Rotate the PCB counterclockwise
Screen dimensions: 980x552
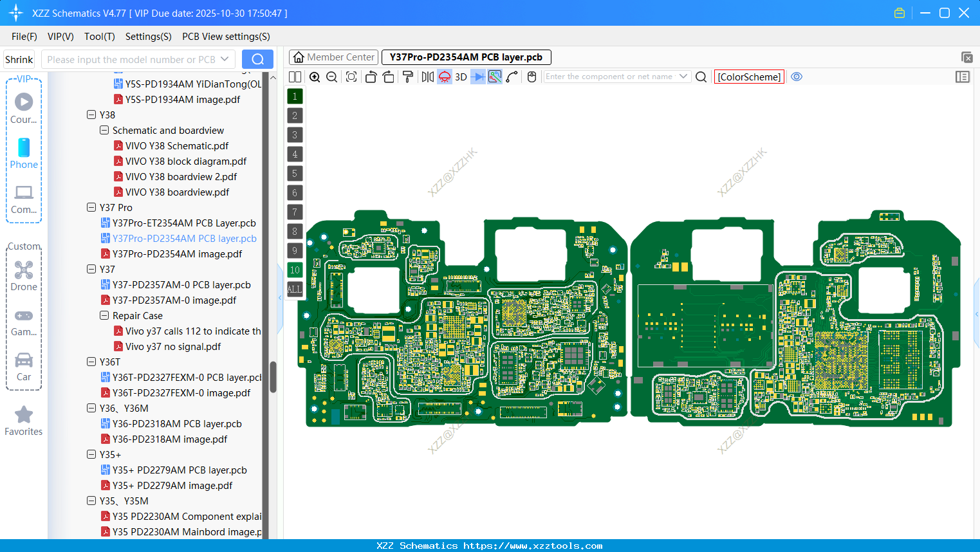point(371,77)
